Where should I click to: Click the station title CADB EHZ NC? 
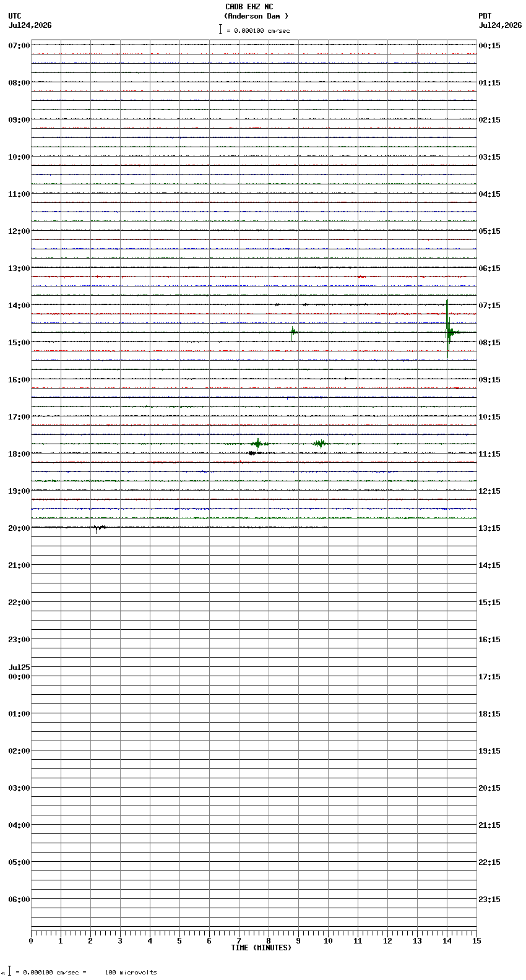click(249, 7)
